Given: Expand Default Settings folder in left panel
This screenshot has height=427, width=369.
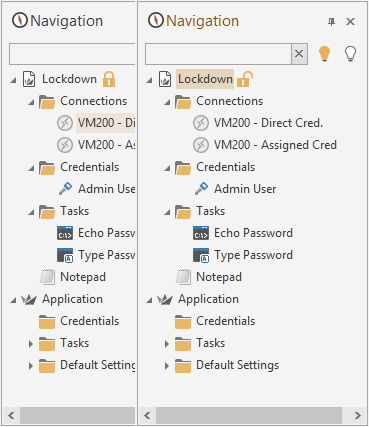Looking at the screenshot, I should coord(31,366).
